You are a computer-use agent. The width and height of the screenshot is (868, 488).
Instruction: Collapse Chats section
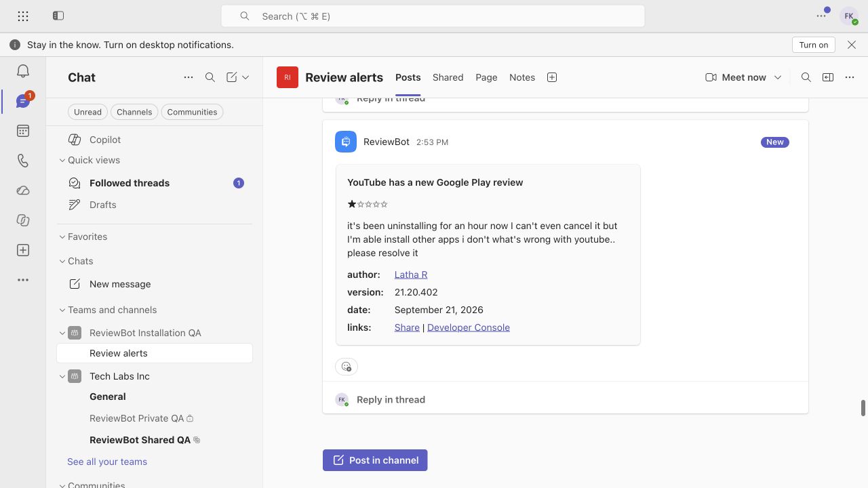[62, 261]
